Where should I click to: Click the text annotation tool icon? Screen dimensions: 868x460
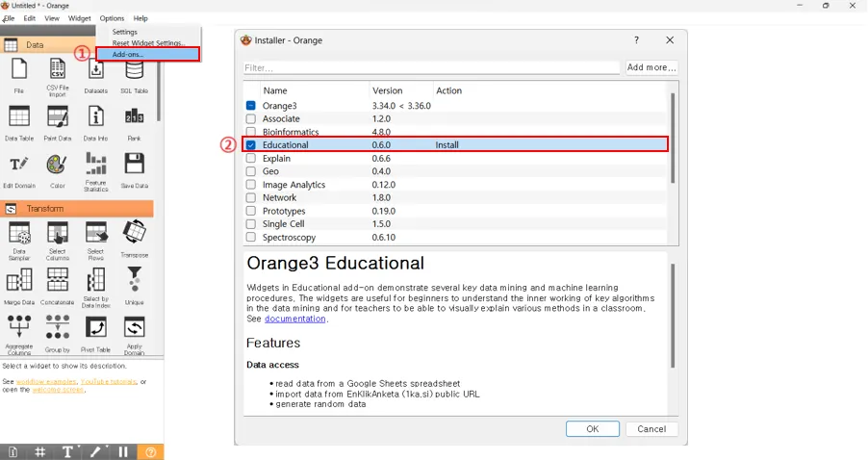(67, 451)
